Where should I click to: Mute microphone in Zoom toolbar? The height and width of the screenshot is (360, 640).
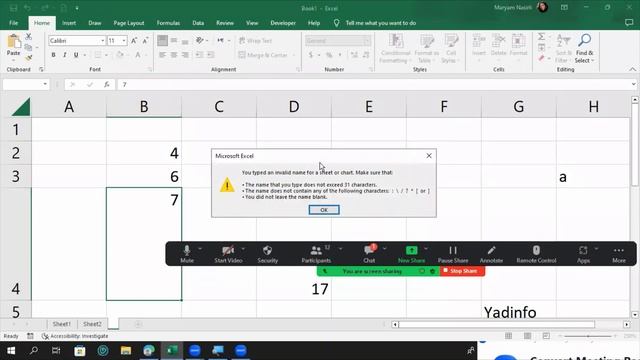(x=187, y=254)
